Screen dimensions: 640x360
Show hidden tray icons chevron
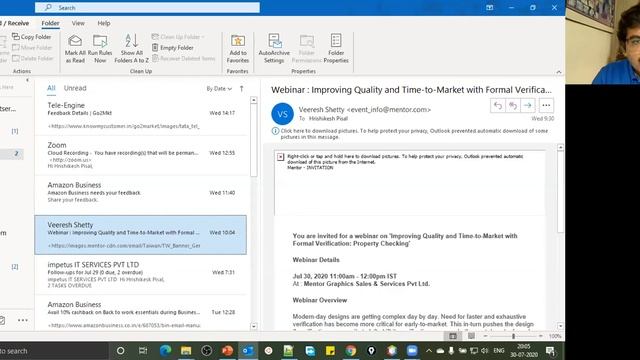tap(429, 351)
